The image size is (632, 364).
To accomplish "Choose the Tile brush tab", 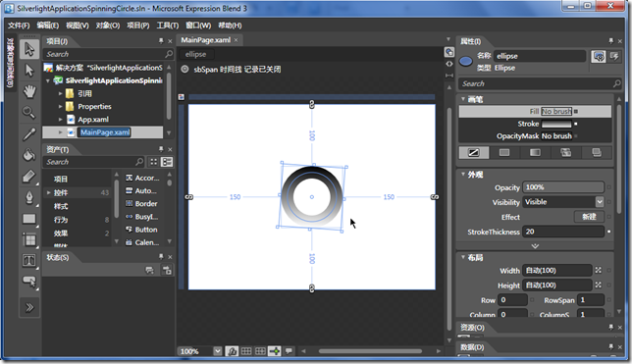I will pyautogui.click(x=565, y=152).
